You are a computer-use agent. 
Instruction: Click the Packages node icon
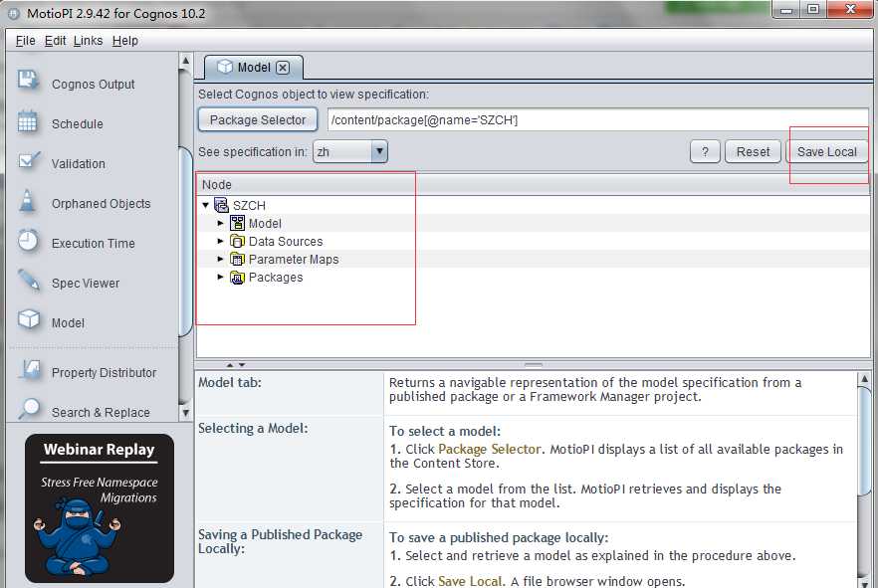(x=237, y=277)
